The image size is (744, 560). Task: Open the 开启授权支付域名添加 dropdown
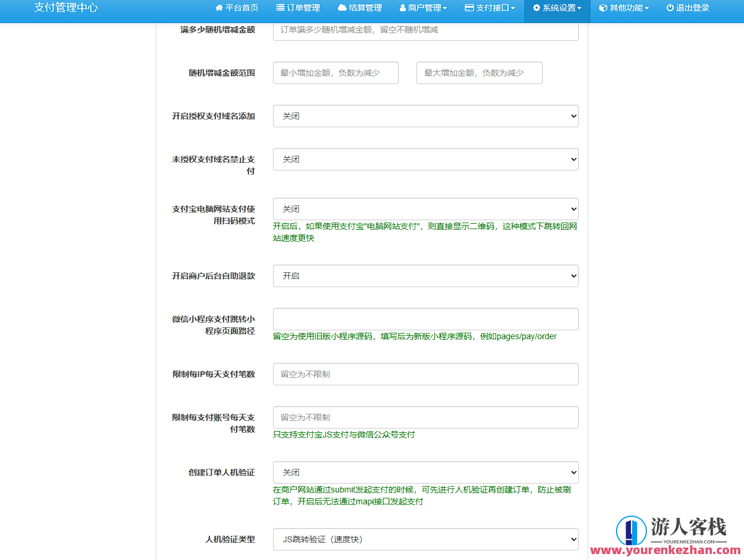(425, 116)
